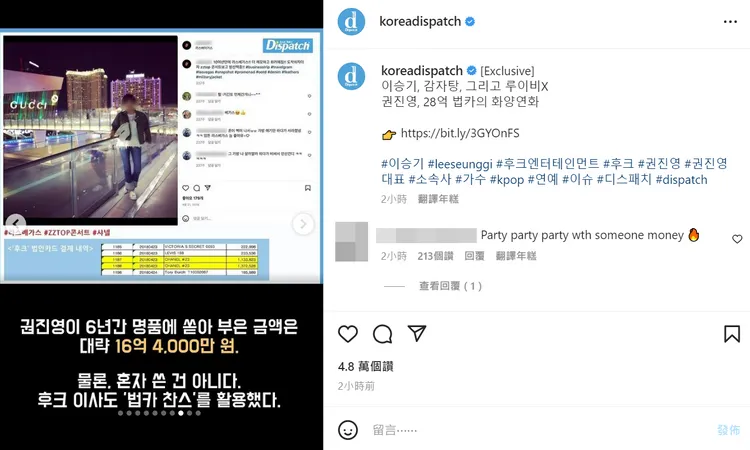Go to previous carousel image arrow
This screenshot has width=750, height=450.
pyautogui.click(x=16, y=222)
